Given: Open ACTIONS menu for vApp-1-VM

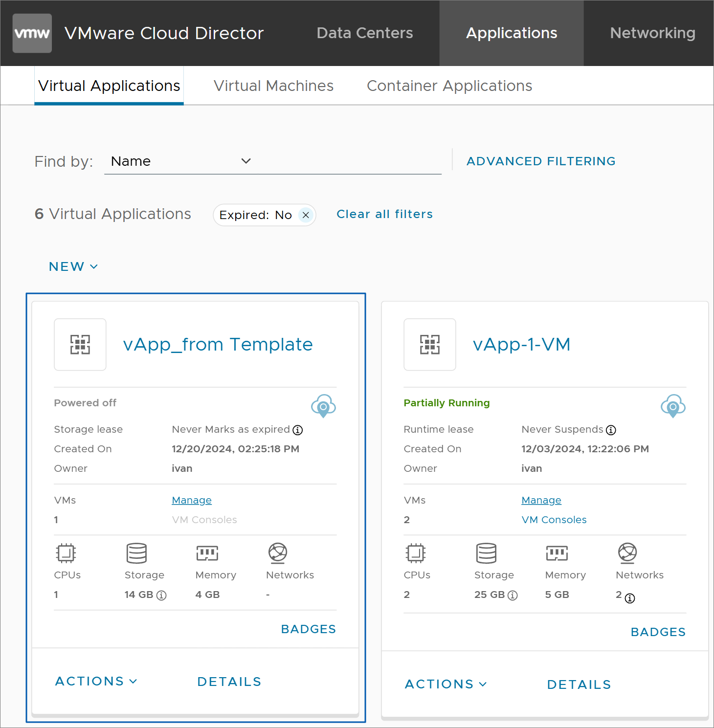Looking at the screenshot, I should (446, 684).
